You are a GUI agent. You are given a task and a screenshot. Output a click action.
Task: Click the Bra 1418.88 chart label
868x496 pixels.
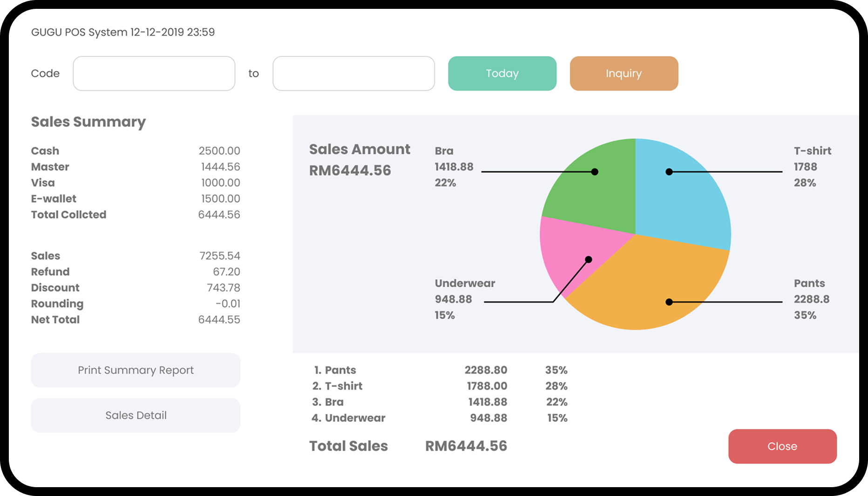pos(454,167)
